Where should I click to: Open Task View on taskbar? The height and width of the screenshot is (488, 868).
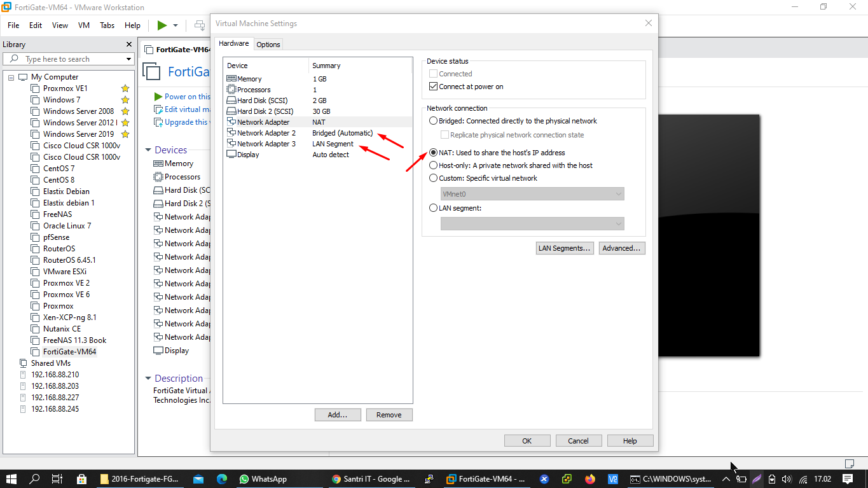[57, 479]
